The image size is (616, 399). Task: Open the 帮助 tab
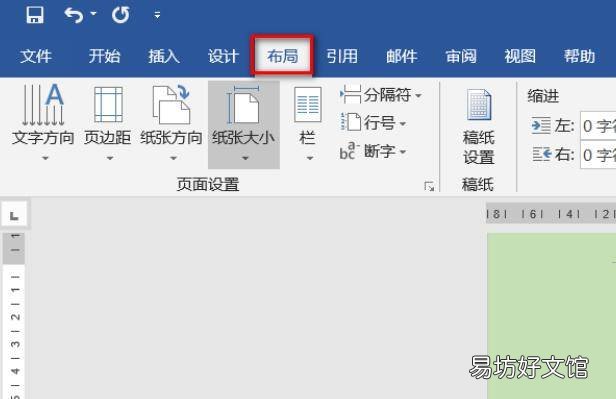tap(579, 56)
